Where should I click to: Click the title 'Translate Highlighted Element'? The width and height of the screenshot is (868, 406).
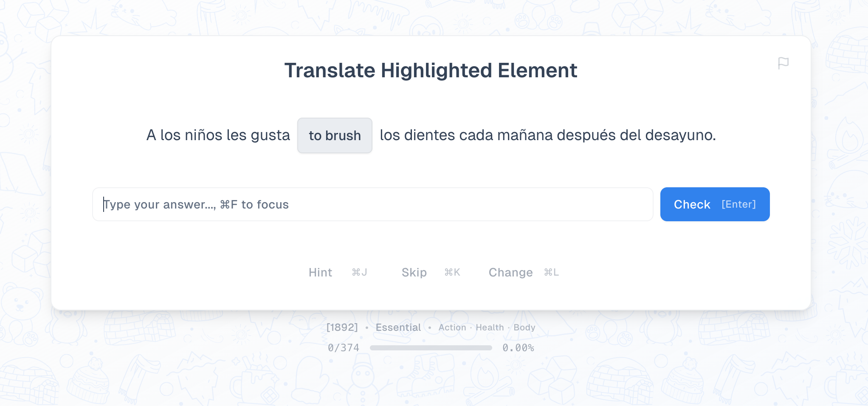click(x=431, y=70)
